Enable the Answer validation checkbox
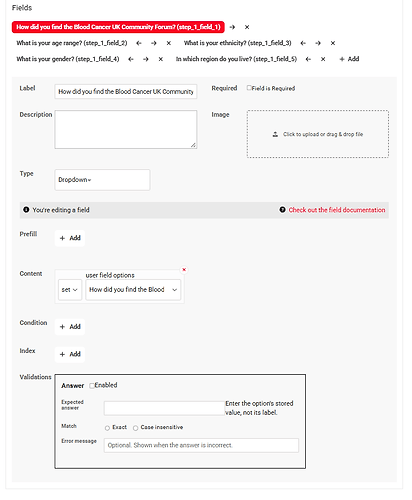This screenshot has width=412, height=500. 92,386
